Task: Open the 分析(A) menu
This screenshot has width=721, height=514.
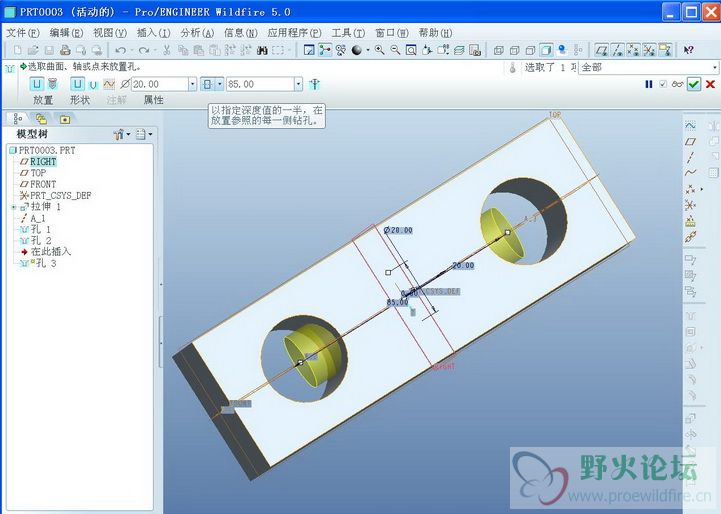Action: point(197,33)
